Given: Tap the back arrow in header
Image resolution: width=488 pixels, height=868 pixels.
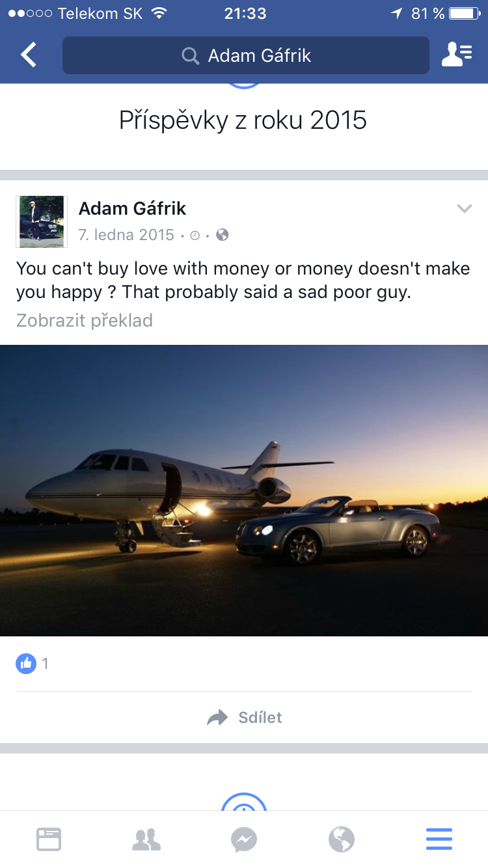Looking at the screenshot, I should (x=29, y=55).
